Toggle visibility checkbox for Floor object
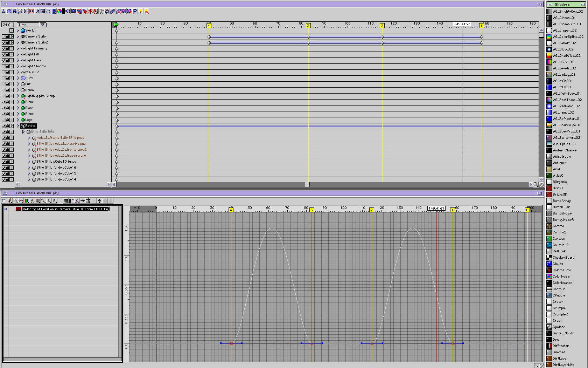This screenshot has width=588, height=368. click(x=4, y=108)
